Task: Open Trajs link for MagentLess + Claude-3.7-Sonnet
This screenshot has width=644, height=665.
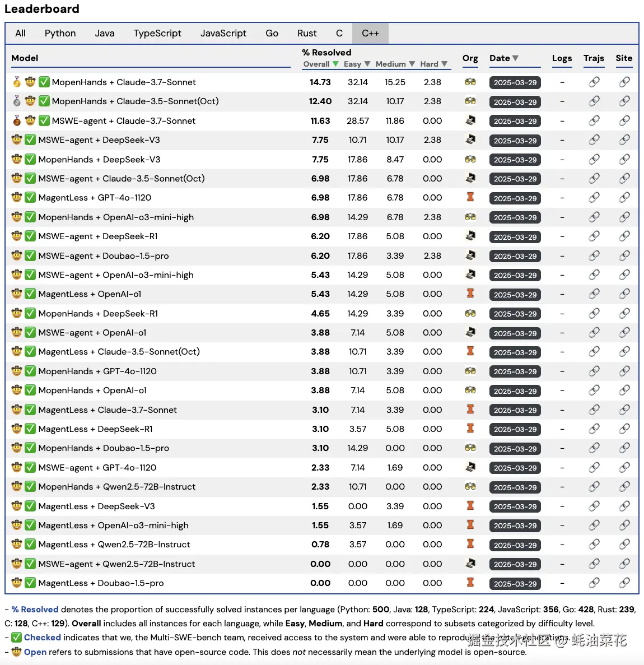Action: pyautogui.click(x=594, y=410)
